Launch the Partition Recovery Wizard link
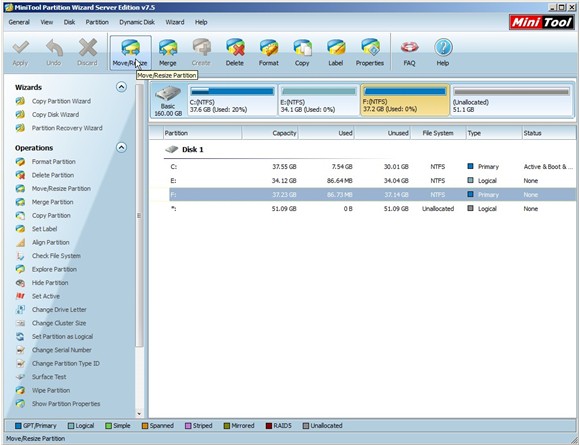This screenshot has width=580, height=445. pos(67,128)
